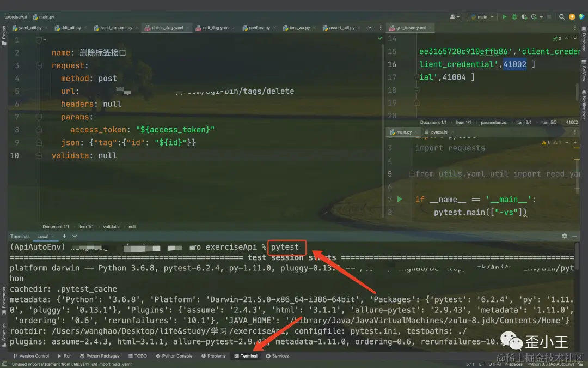Screen dimensions: 588x368
Task: Switch to conftest.py tab
Action: tap(259, 28)
